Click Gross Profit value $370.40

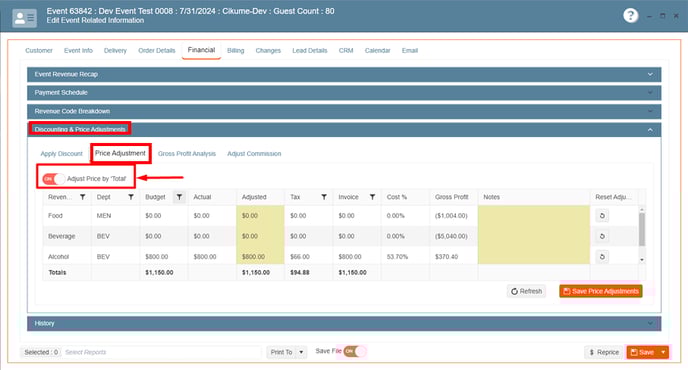point(446,256)
